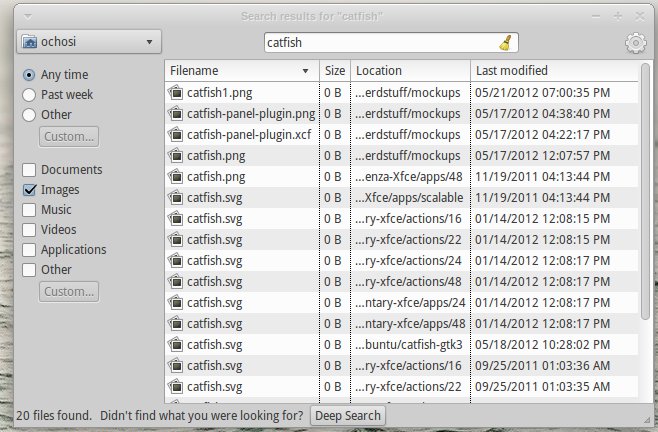Open the window menu arrow in title bar
The height and width of the screenshot is (432, 658).
(x=28, y=17)
